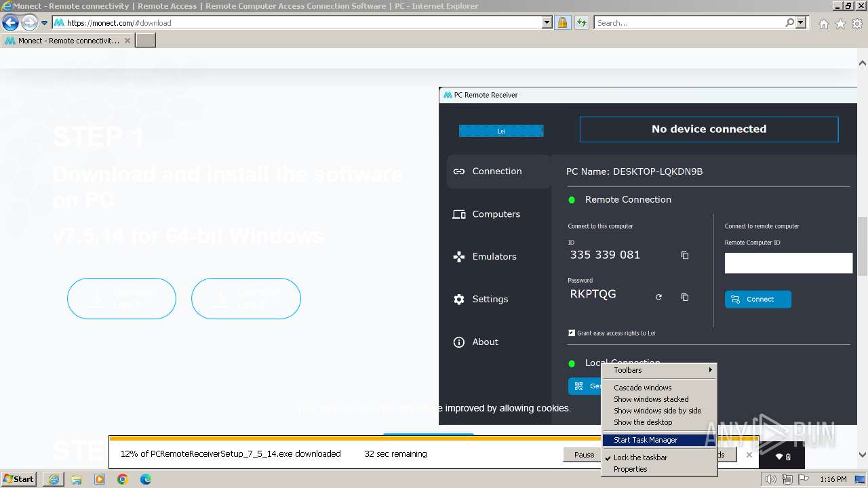This screenshot has width=868, height=488.
Task: Open Windows Media Player taskbar icon
Action: pos(100,479)
